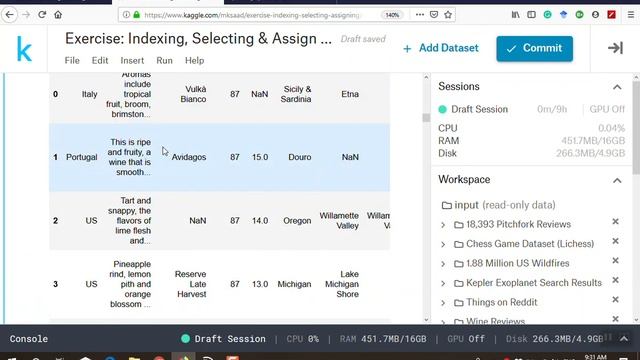This screenshot has width=640, height=360.
Task: Open the Insert menu
Action: pyautogui.click(x=132, y=60)
